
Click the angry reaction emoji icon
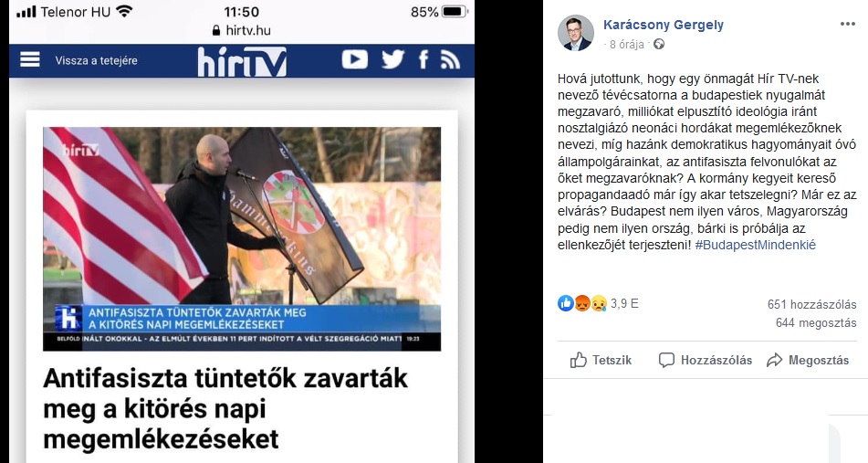[x=581, y=303]
